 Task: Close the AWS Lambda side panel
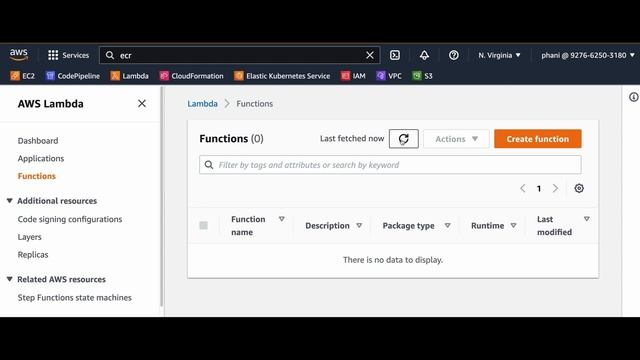(x=142, y=104)
